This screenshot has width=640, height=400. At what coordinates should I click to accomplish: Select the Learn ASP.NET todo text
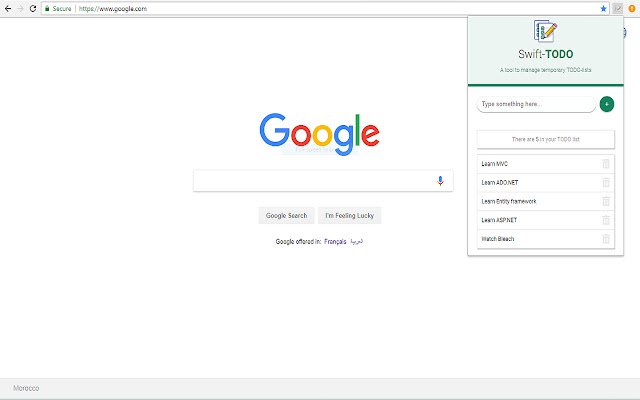(499, 220)
